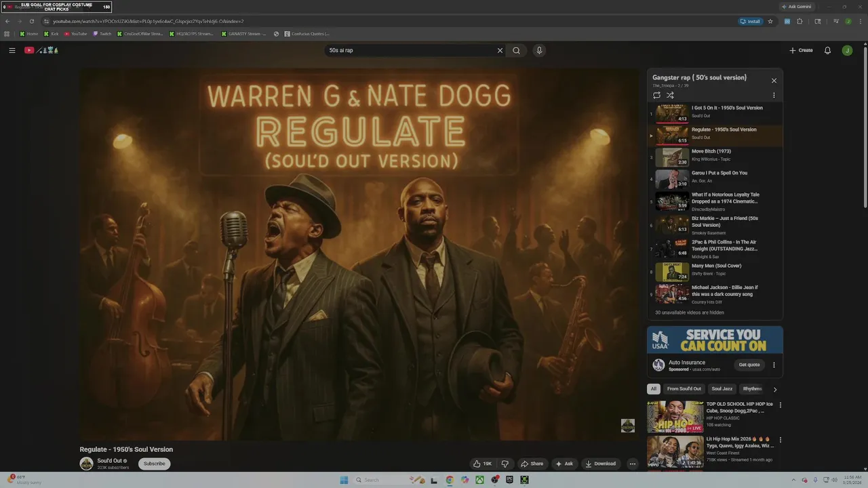Start voice search with the microphone

coord(539,50)
